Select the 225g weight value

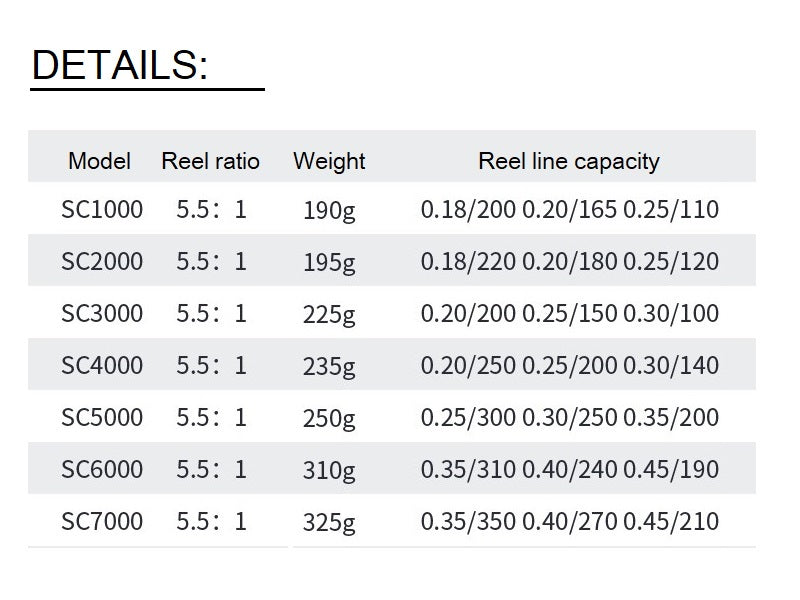click(329, 315)
